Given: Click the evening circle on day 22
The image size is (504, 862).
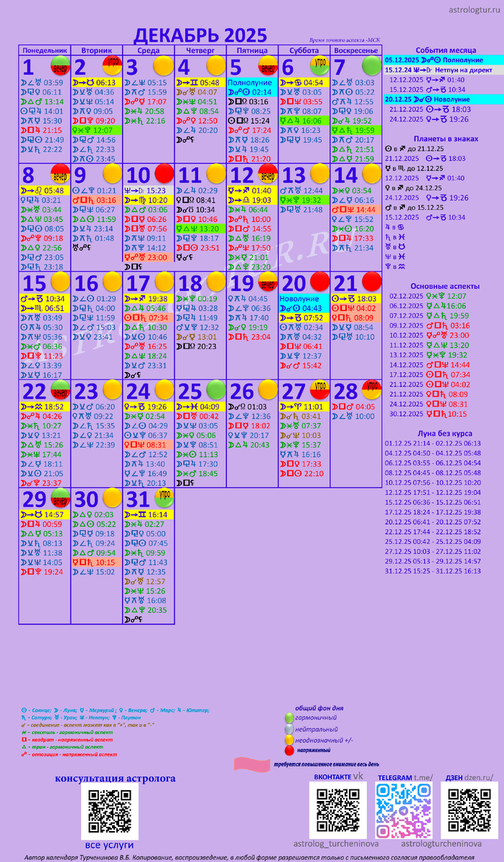Looking at the screenshot, I should pos(60,389).
